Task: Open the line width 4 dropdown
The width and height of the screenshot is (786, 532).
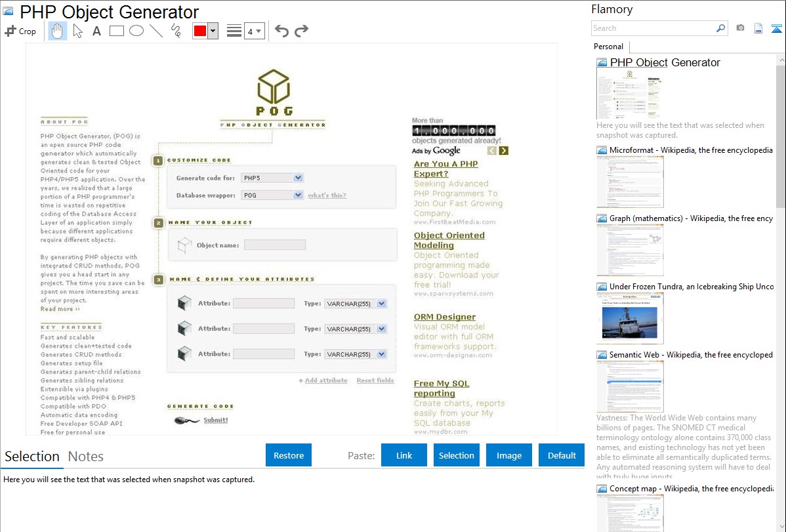Action: click(254, 31)
